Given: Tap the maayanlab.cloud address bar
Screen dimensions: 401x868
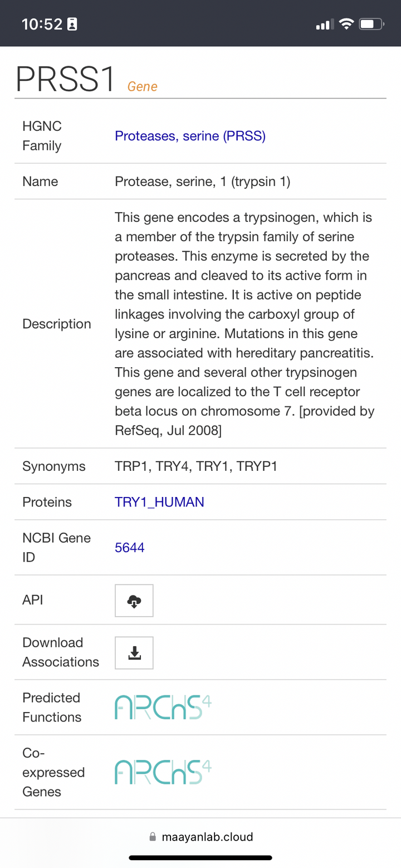Looking at the screenshot, I should coord(202,837).
